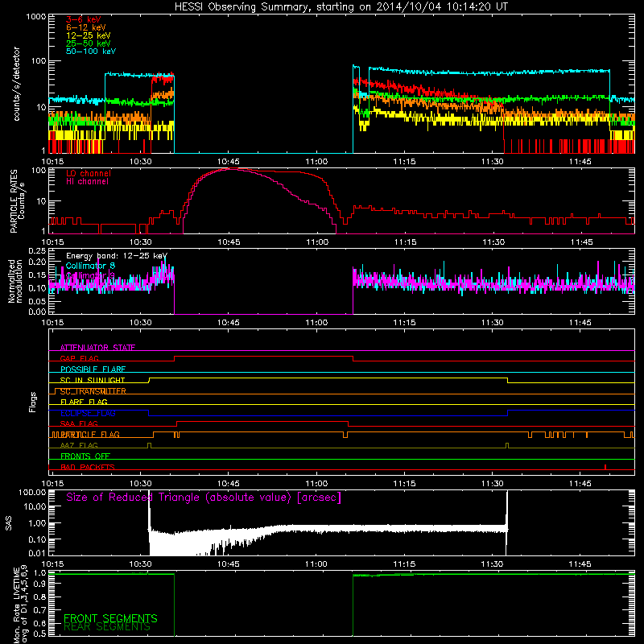Image resolution: width=644 pixels, height=644 pixels.
Task: Select the 6-12 keV legend entry
Action: click(x=86, y=27)
